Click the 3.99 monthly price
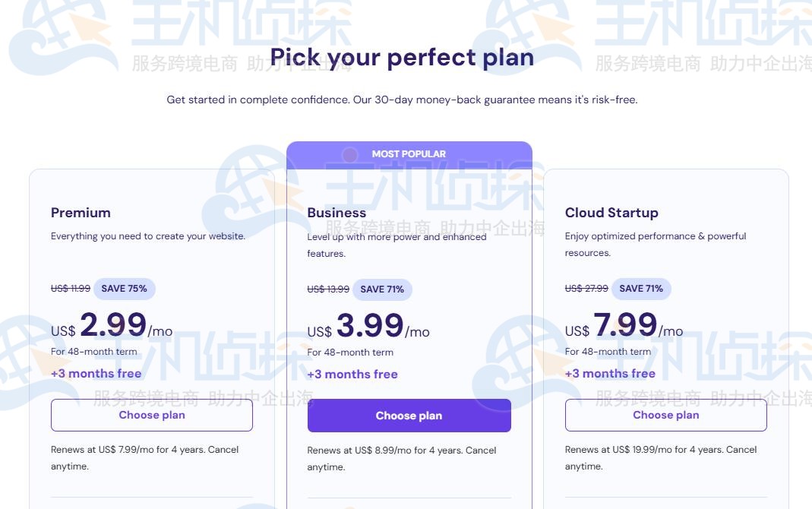This screenshot has width=812, height=509. (370, 326)
